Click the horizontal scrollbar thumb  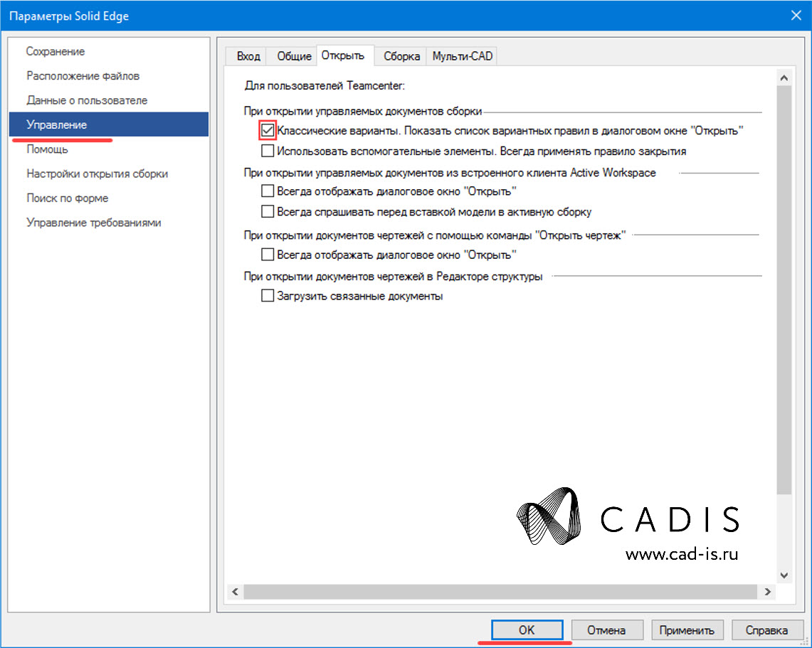click(500, 591)
